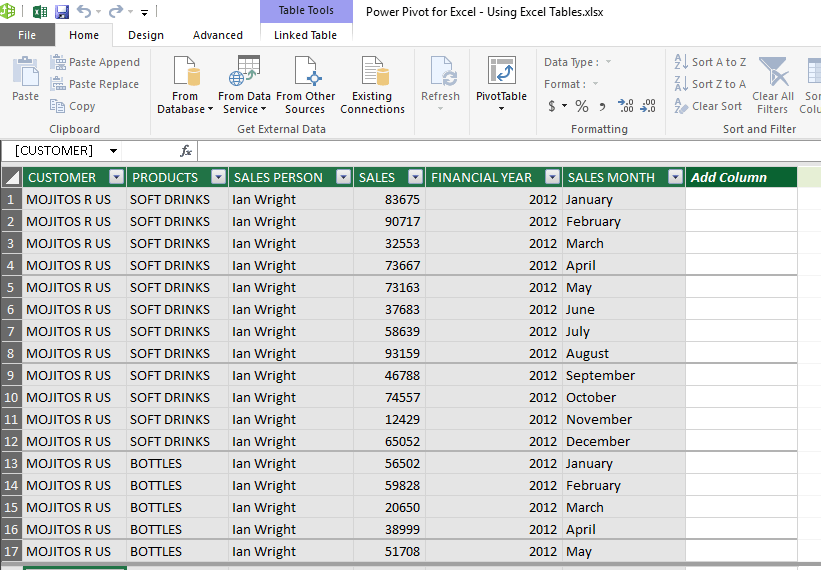Switch to Excel workbook icon
The image size is (821, 570).
[40, 12]
